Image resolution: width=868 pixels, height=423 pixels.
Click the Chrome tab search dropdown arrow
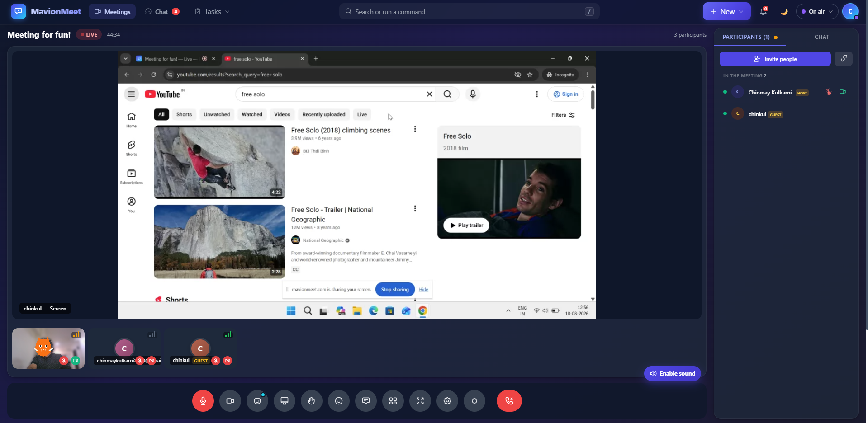click(x=126, y=59)
